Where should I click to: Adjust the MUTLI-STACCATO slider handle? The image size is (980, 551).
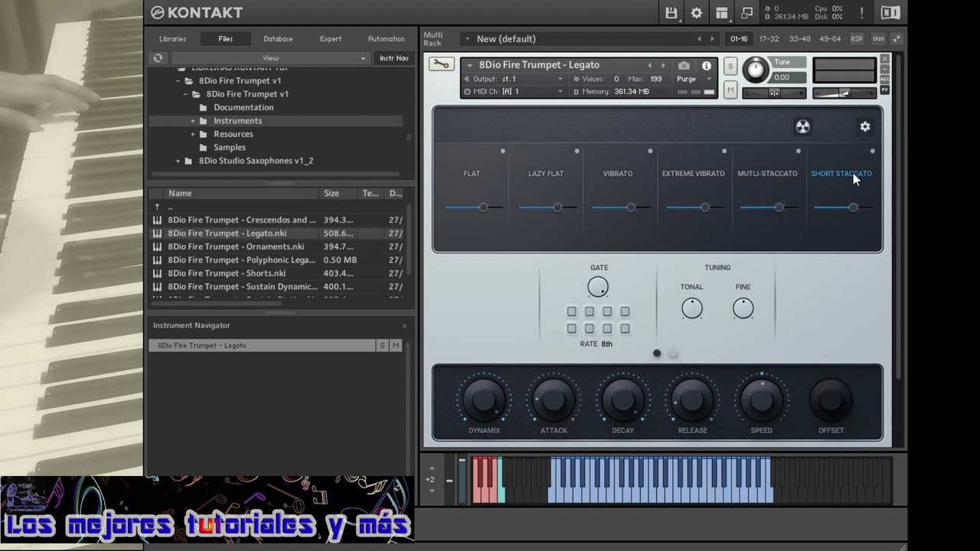pos(779,207)
